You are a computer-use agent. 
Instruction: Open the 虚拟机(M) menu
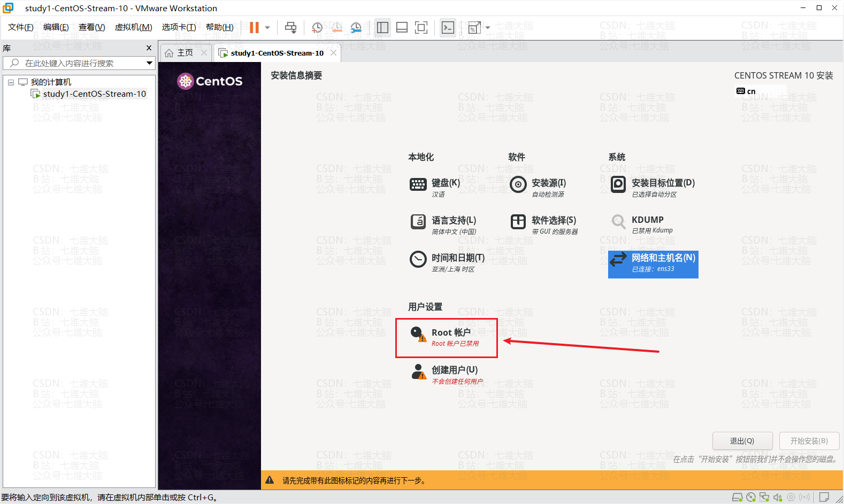click(134, 27)
